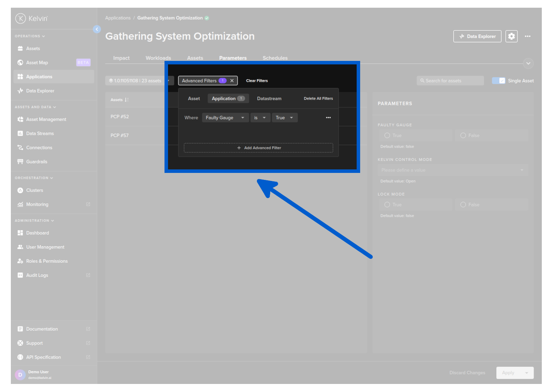Click the Search for assets field
553x392 pixels.
pos(450,81)
